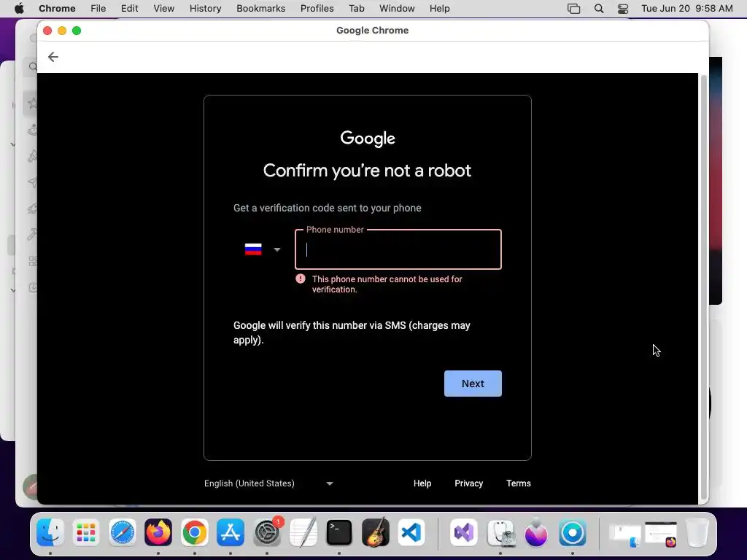Restore the minimized Firefox window thumbnail in the dock
This screenshot has width=747, height=560.
point(661,534)
